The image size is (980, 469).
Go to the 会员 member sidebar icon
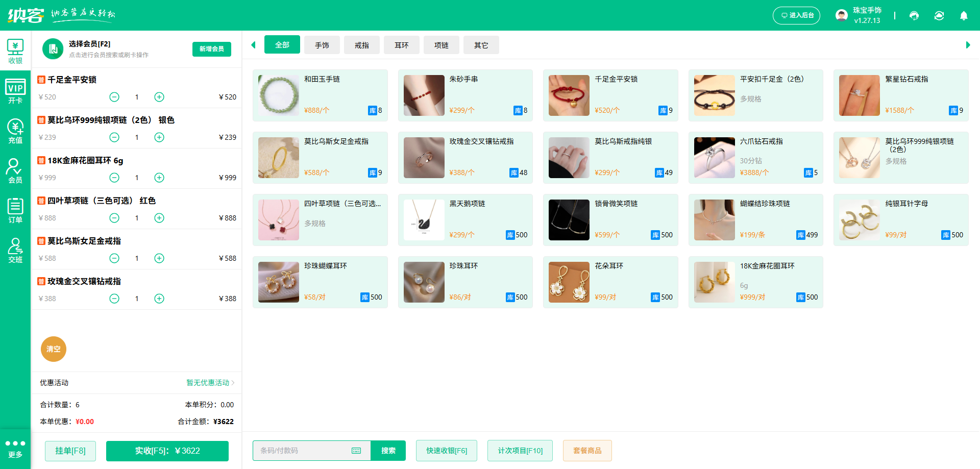pyautogui.click(x=15, y=171)
